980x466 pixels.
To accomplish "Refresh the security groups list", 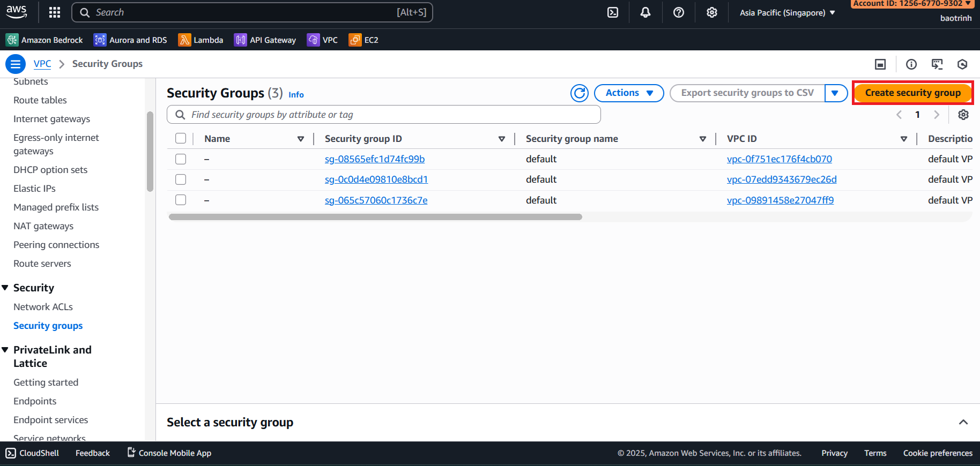I will coord(579,93).
